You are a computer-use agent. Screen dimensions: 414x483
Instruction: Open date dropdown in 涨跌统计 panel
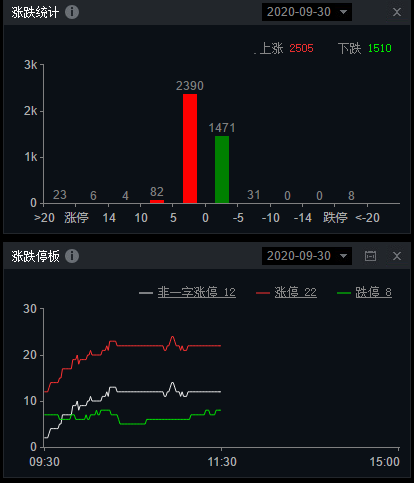coord(307,12)
